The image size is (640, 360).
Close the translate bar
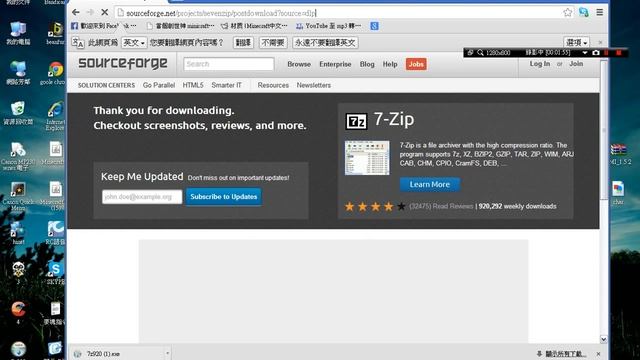[600, 42]
